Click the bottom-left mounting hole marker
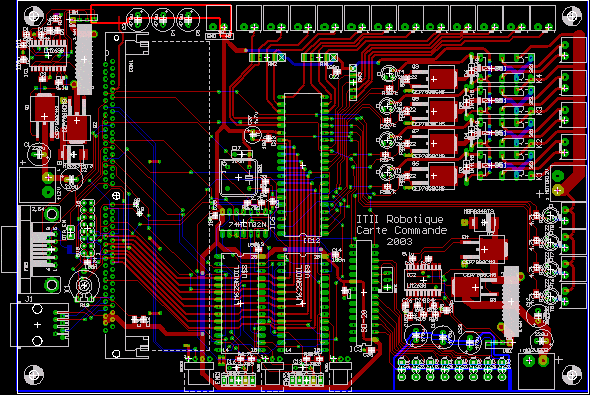The width and height of the screenshot is (590, 395). click(x=34, y=375)
